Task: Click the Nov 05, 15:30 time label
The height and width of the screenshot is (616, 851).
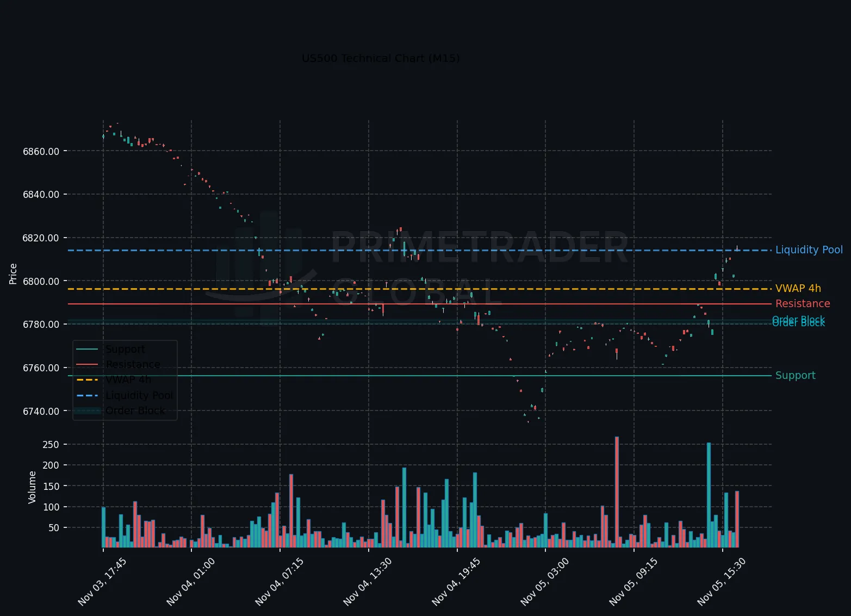Action: (722, 581)
